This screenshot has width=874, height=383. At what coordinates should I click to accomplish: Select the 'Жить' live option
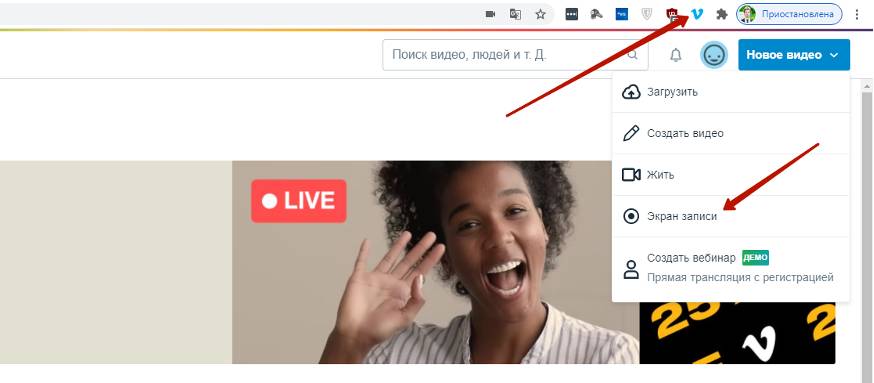(x=731, y=174)
